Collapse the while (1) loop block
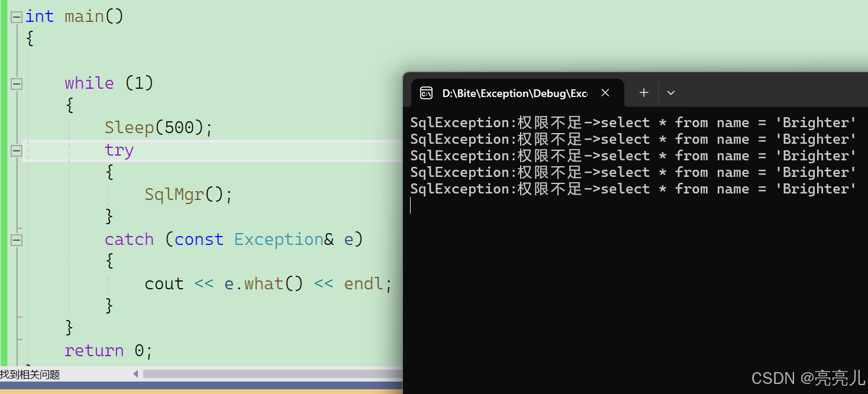868x394 pixels. 16,83
